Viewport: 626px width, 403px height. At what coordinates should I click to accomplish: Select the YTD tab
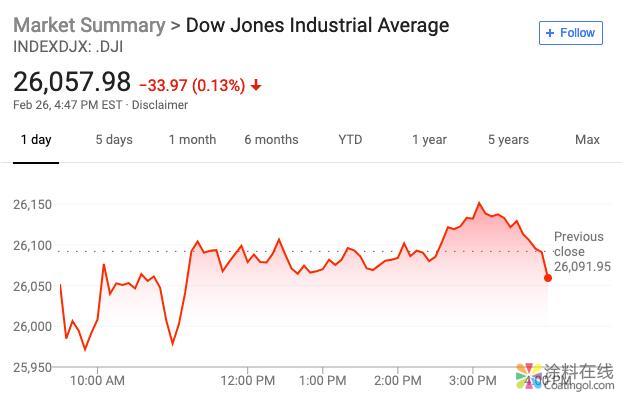coord(350,140)
